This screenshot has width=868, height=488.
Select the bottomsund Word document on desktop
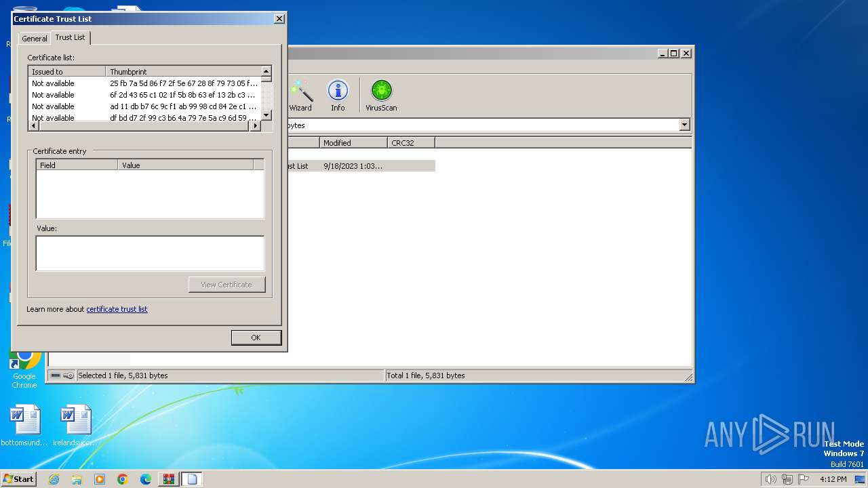click(24, 426)
